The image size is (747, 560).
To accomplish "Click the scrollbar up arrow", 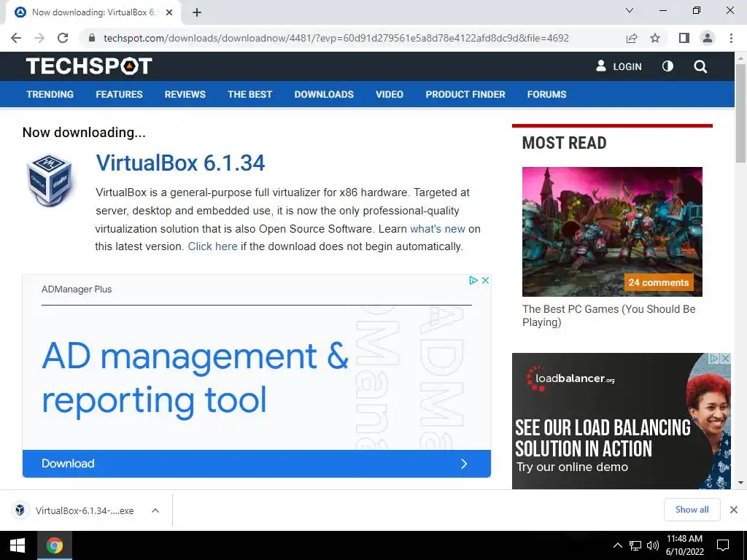I will tap(740, 58).
